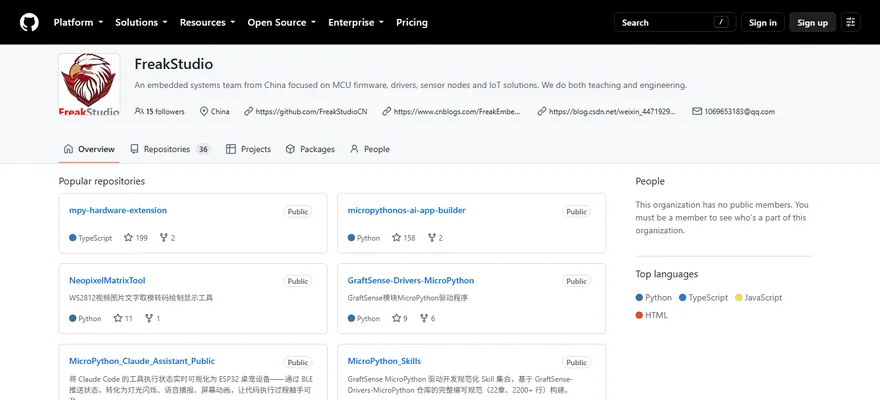Click the star icon on micropythonos-ai-app-builder

(396, 238)
